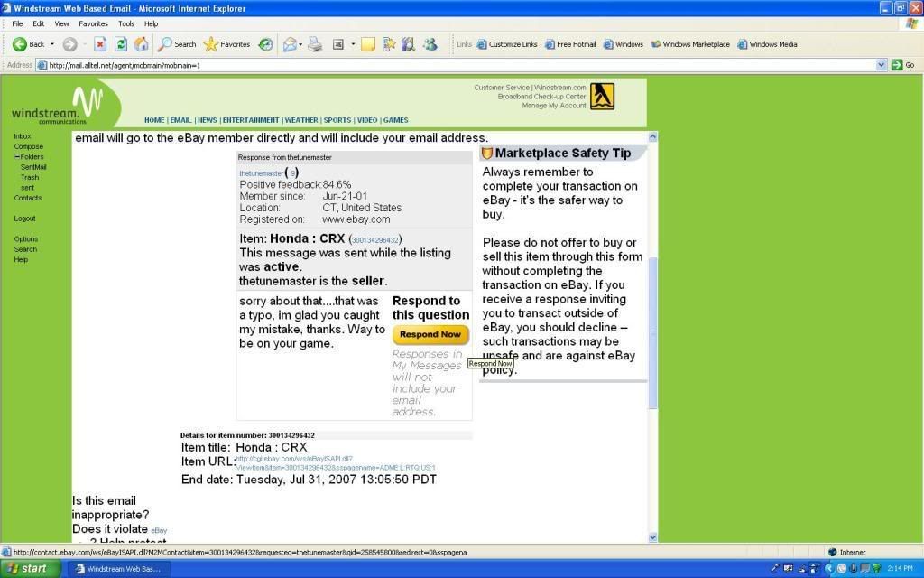Click the Mail envelope toolbar icon

pos(291,43)
